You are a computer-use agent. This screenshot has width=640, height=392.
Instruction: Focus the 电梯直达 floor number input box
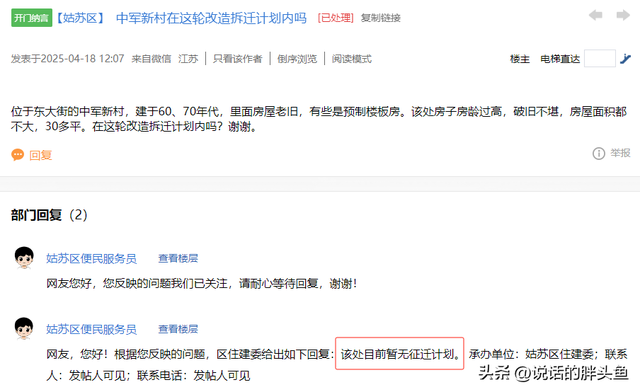pos(600,58)
